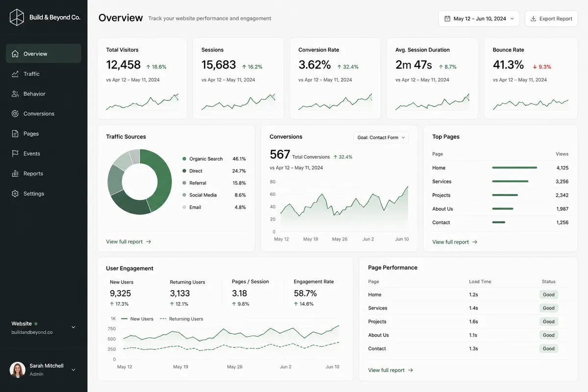Click the Returning Users legend in engagement chart
The image size is (588, 392).
pyautogui.click(x=181, y=319)
